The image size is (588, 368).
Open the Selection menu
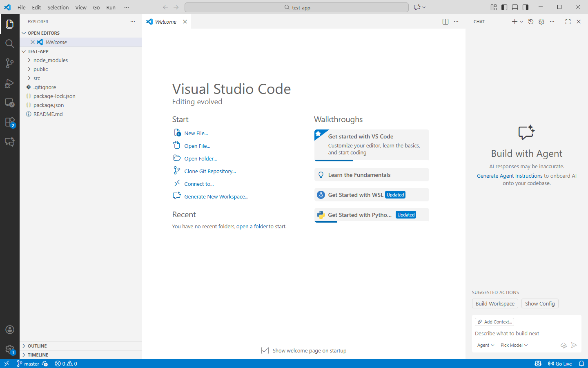click(x=58, y=7)
